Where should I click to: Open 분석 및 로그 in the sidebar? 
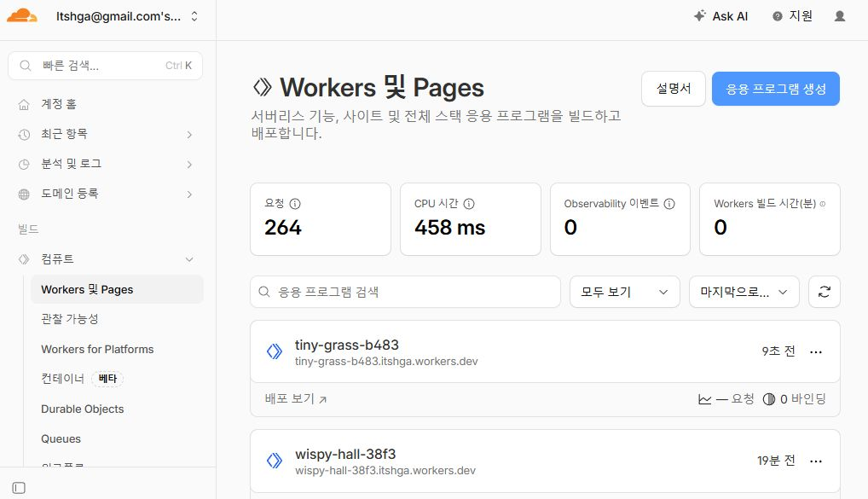(72, 164)
